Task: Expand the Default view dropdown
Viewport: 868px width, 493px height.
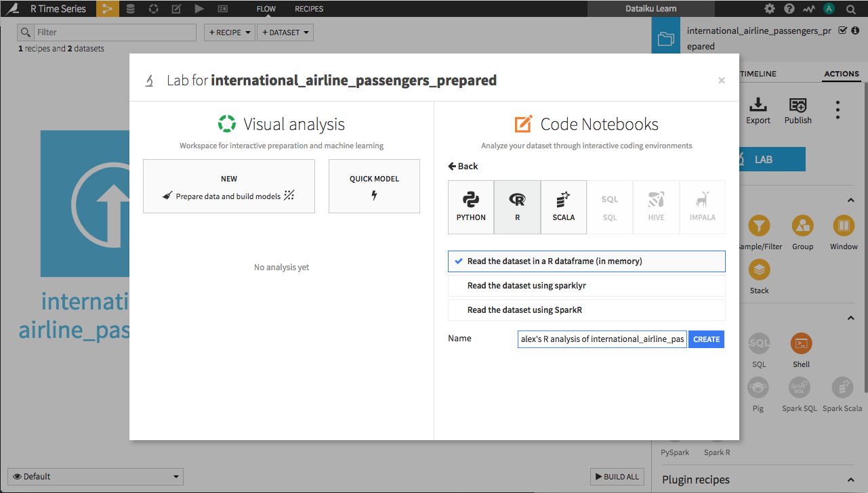Action: 96,476
